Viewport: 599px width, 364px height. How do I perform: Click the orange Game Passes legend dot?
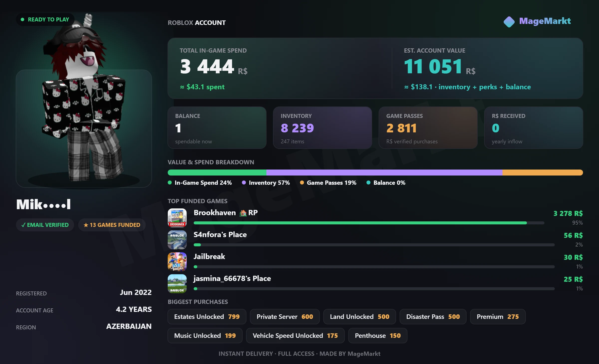[x=302, y=182]
